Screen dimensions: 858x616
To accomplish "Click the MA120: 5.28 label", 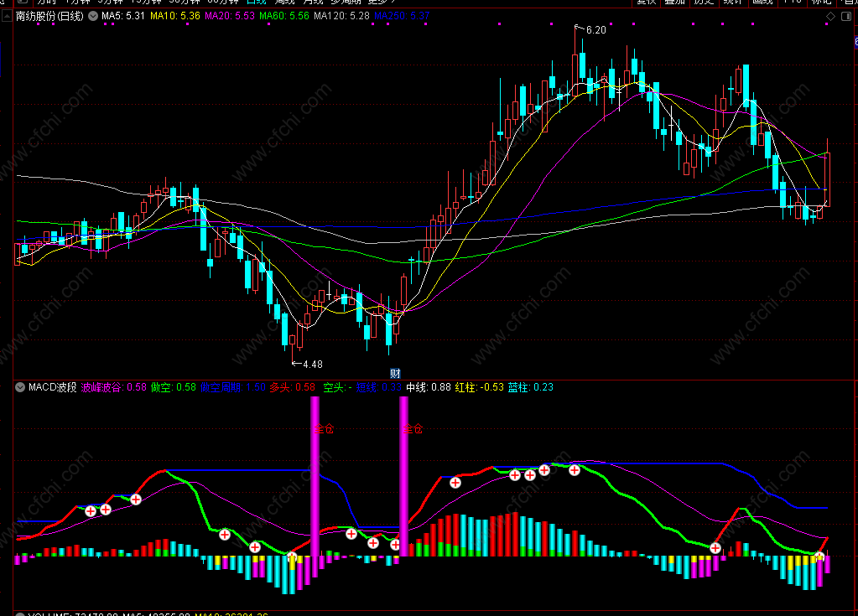I will [342, 16].
